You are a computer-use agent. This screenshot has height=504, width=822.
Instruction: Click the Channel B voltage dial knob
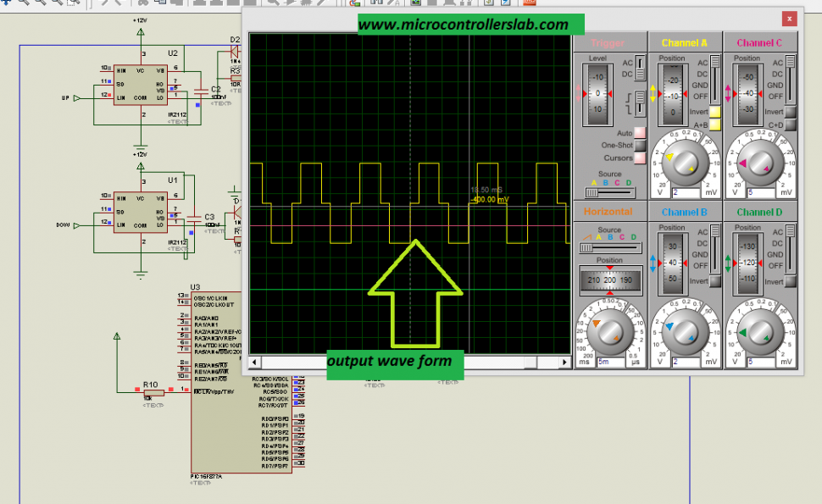685,332
